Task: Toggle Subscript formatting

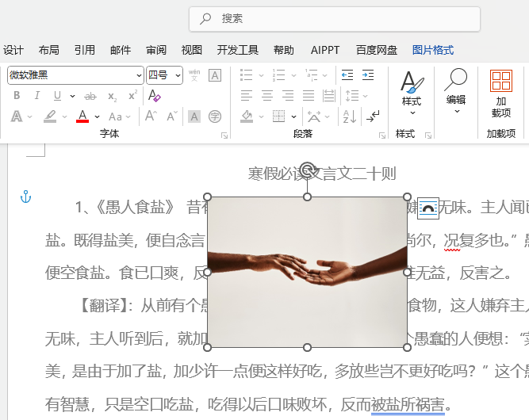Action: (x=112, y=97)
